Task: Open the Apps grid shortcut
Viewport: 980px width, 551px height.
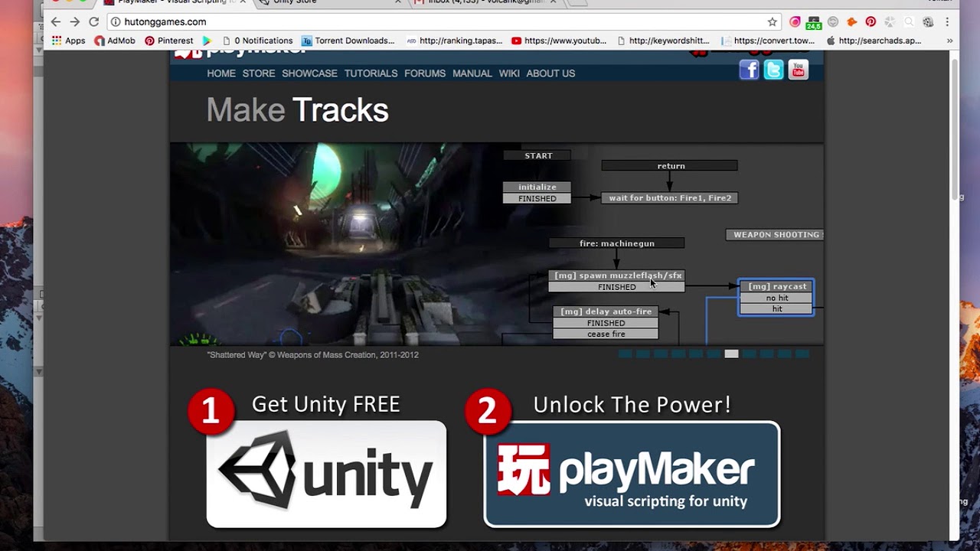Action: tap(68, 41)
